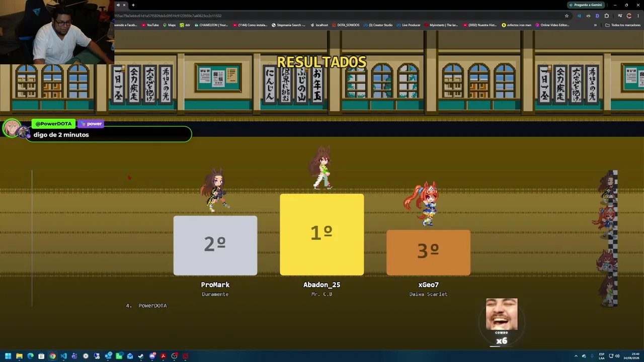Click the Pregunta a Gemini button
The height and width of the screenshot is (362, 644).
point(585,5)
